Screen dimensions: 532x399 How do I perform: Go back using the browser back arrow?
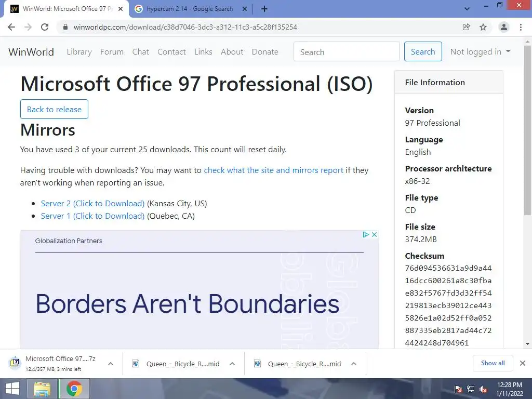coord(11,27)
